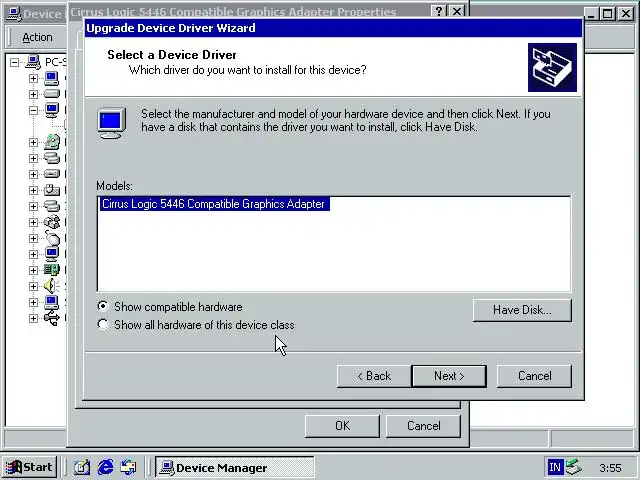Open the IN language indicator in tray
This screenshot has height=480, width=640.
tap(555, 467)
